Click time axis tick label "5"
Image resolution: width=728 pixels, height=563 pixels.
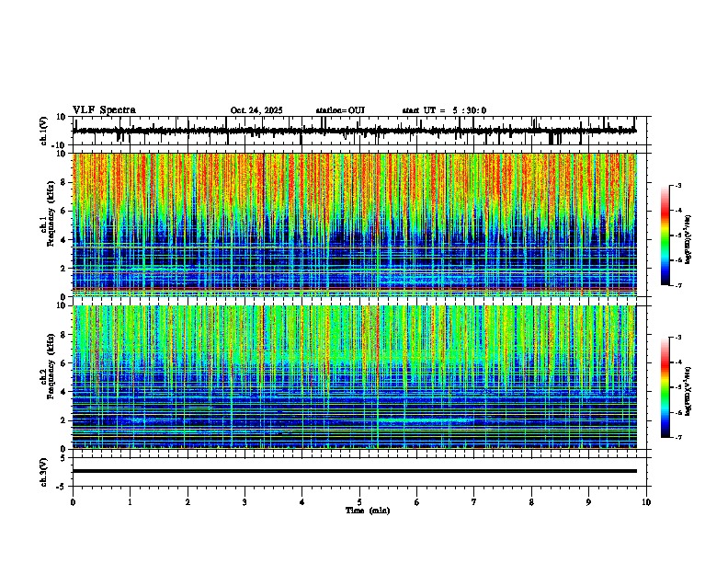coord(359,502)
